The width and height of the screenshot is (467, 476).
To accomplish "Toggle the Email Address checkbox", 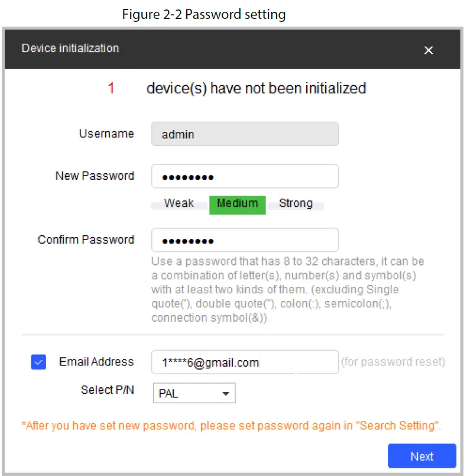I will tap(38, 362).
